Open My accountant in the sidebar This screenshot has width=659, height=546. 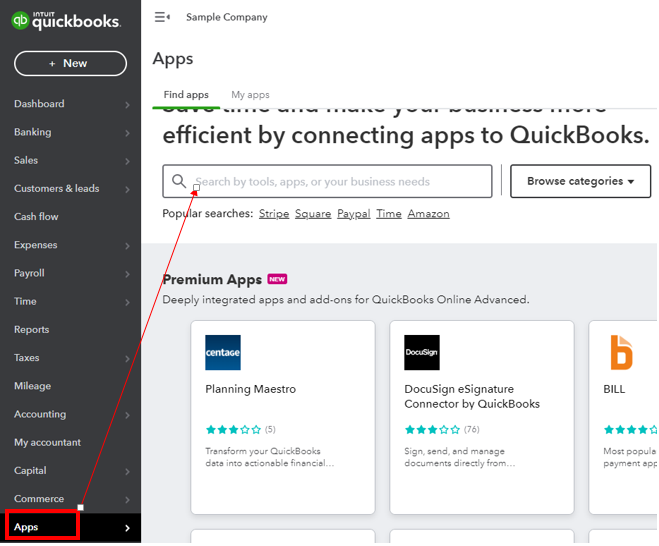pos(47,442)
